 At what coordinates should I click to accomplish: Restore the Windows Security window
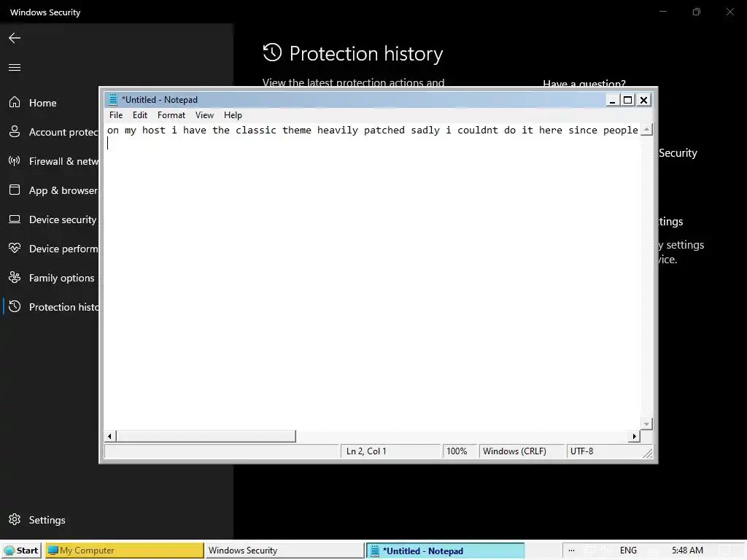697,12
